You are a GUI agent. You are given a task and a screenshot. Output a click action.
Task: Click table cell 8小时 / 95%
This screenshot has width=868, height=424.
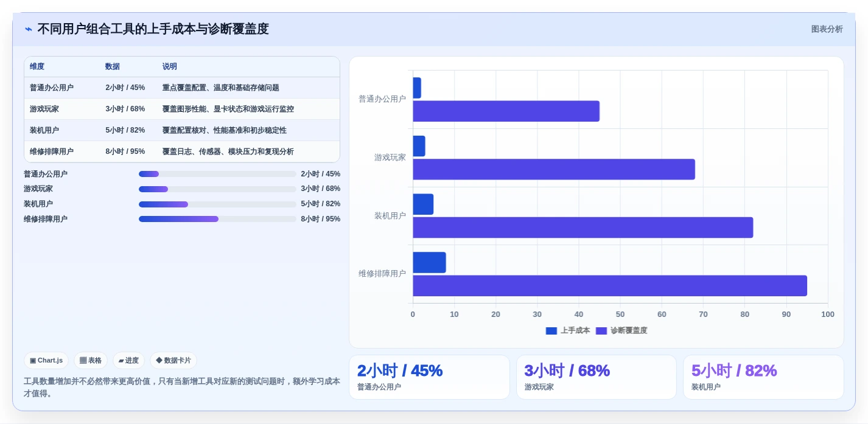tap(125, 151)
